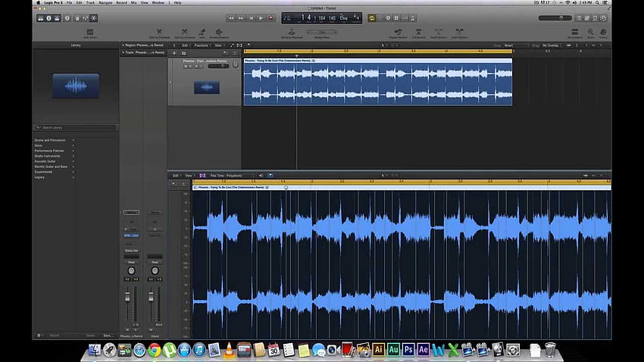Viewport: 644px width, 362px height.
Task: Toggle the Inspector button
Action: pos(48,18)
